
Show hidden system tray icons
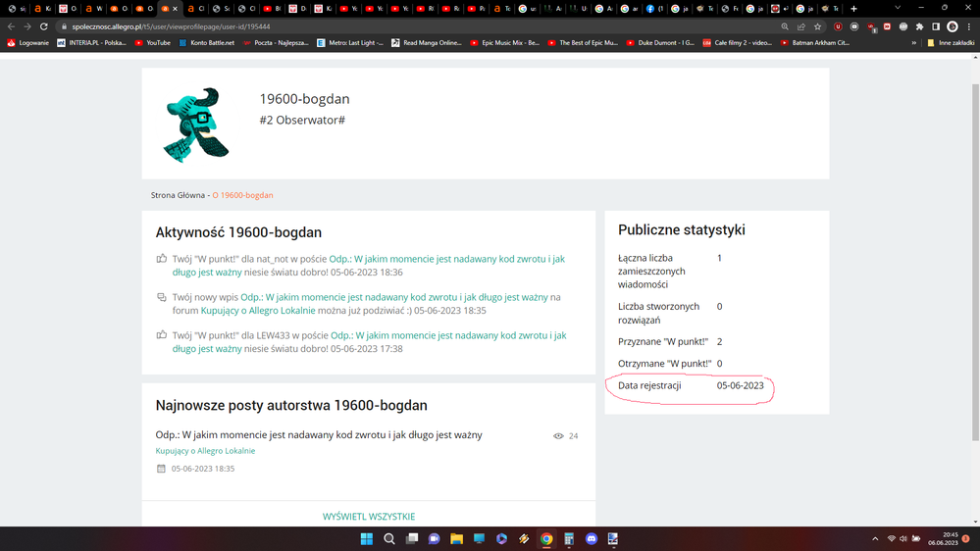point(875,538)
